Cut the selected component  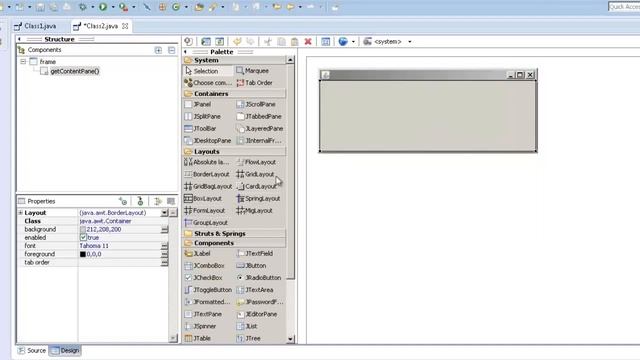click(268, 41)
